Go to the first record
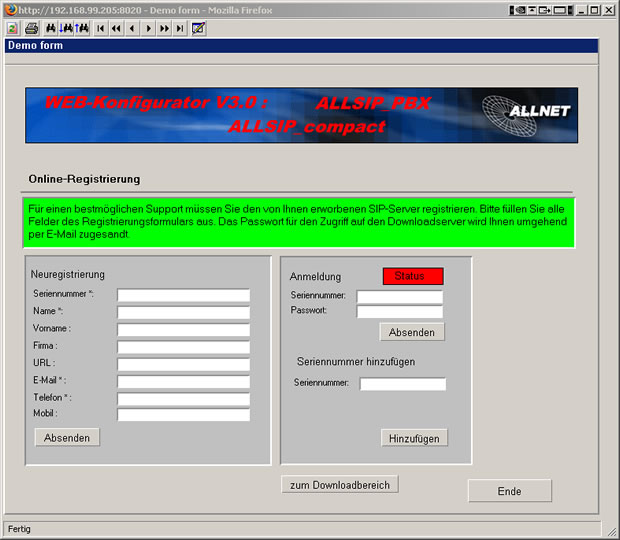Viewport: 620px width, 540px height. pos(101,28)
